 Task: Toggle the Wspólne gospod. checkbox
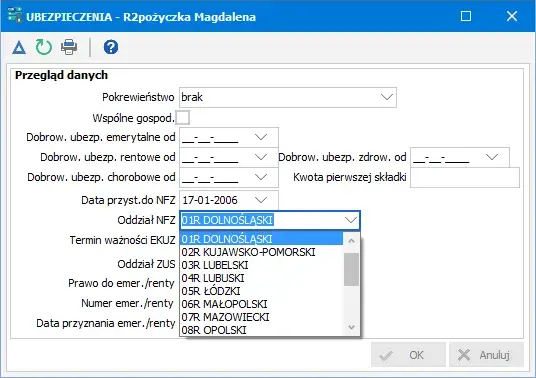coord(183,118)
